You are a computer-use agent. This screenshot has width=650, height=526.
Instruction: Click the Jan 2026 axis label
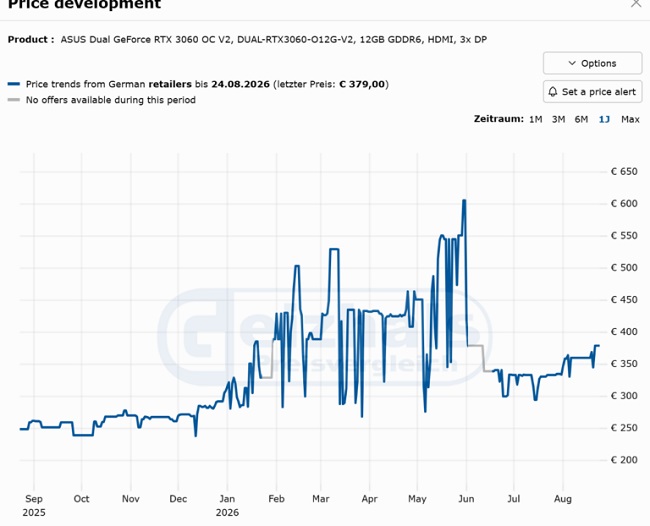(x=227, y=505)
